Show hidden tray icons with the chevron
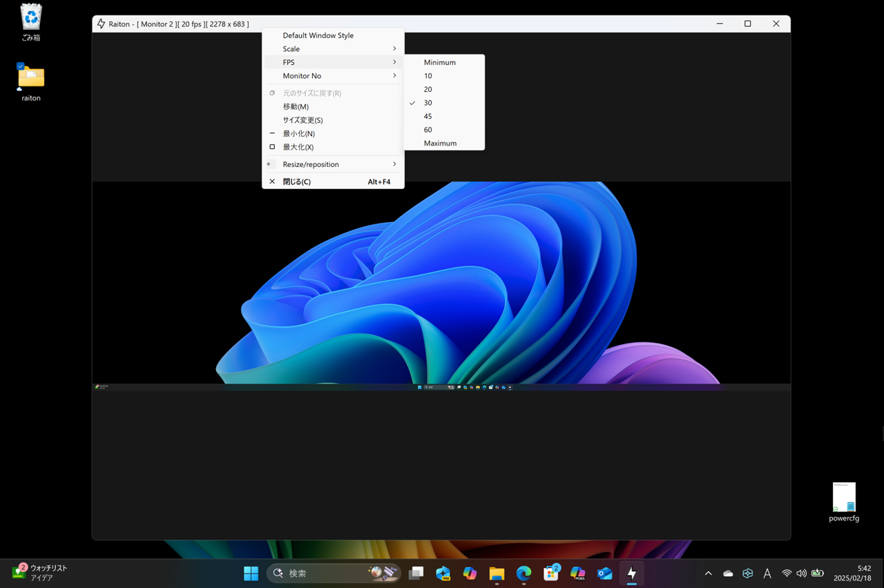This screenshot has width=884, height=588. click(708, 574)
